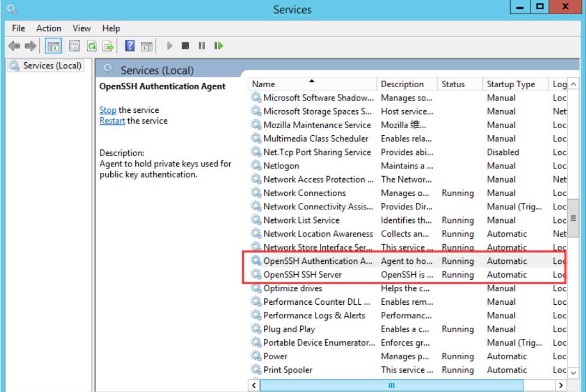Screen dimensions: 586x392
Task: Click 'Maintains a ...' description for Netlogon
Action: pyautogui.click(x=406, y=166)
